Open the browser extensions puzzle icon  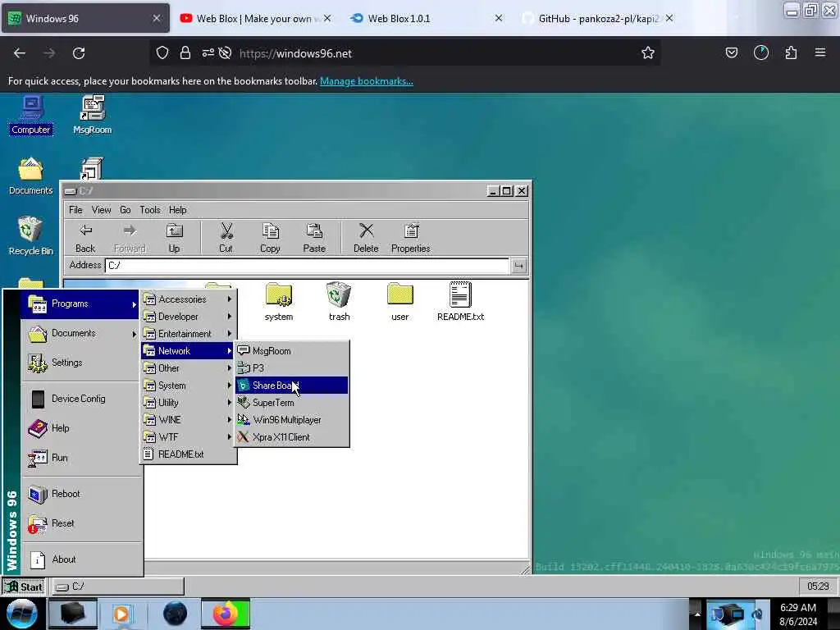791,53
